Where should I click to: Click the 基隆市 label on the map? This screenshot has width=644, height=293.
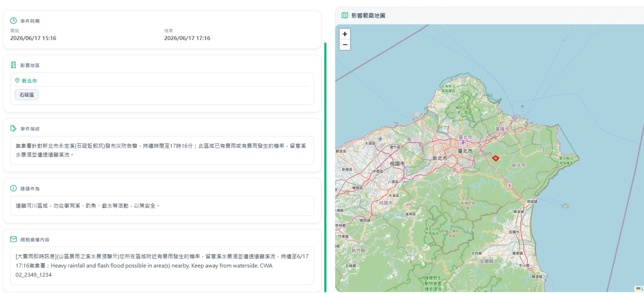coord(502,129)
